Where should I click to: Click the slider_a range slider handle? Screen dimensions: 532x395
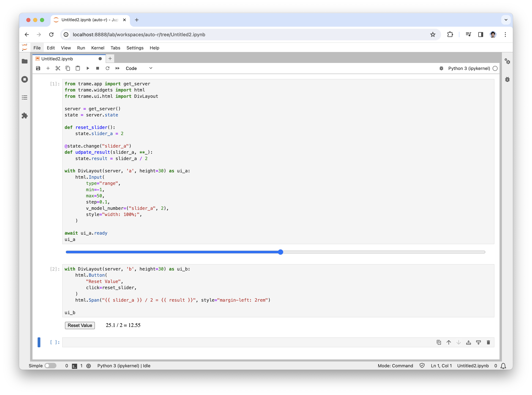pos(281,252)
